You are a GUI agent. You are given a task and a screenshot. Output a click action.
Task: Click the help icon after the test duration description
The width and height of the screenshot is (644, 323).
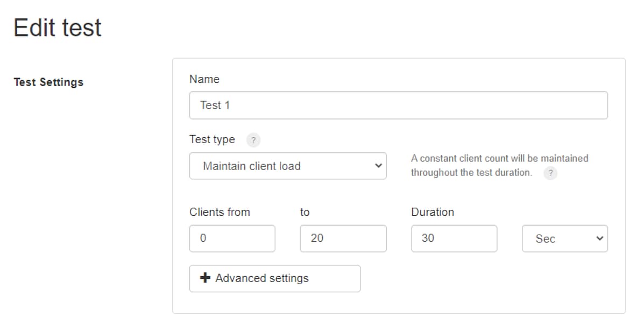click(x=550, y=173)
